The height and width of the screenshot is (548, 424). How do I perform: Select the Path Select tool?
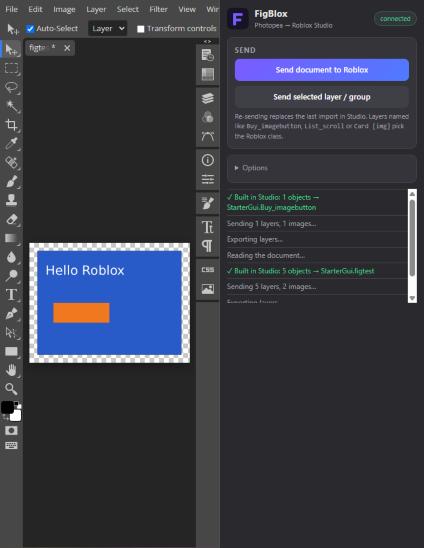tap(11, 332)
